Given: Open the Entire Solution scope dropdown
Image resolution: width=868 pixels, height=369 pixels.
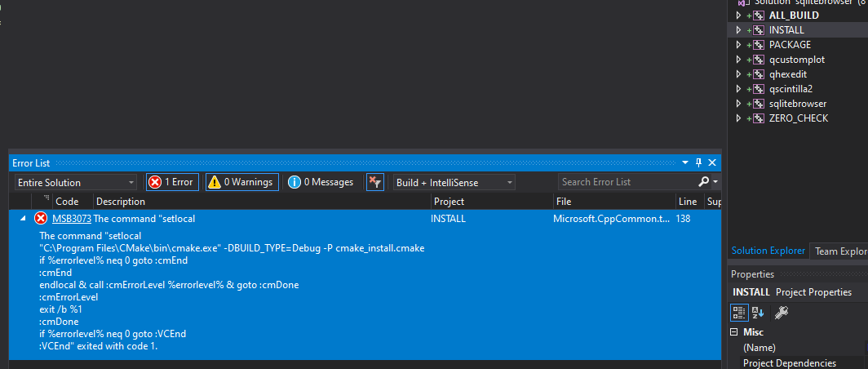Looking at the screenshot, I should 75,182.
